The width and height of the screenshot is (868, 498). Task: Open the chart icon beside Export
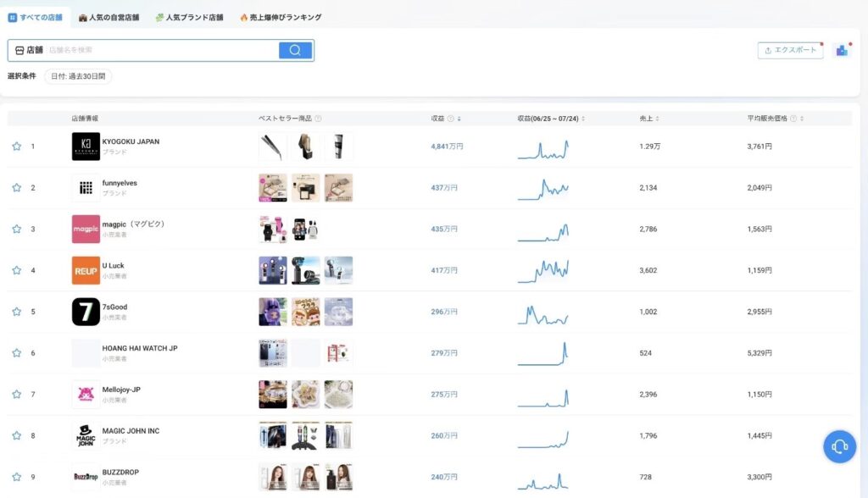coord(842,50)
